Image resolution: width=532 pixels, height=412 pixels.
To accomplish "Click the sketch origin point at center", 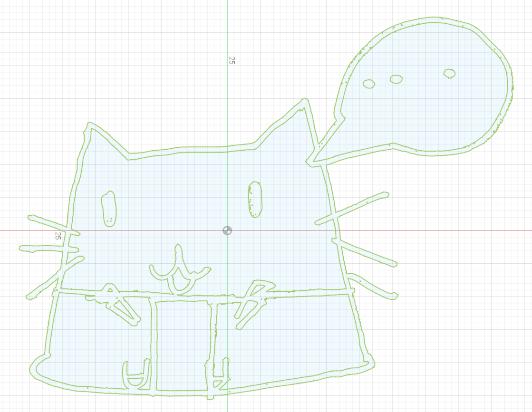I will pyautogui.click(x=227, y=230).
